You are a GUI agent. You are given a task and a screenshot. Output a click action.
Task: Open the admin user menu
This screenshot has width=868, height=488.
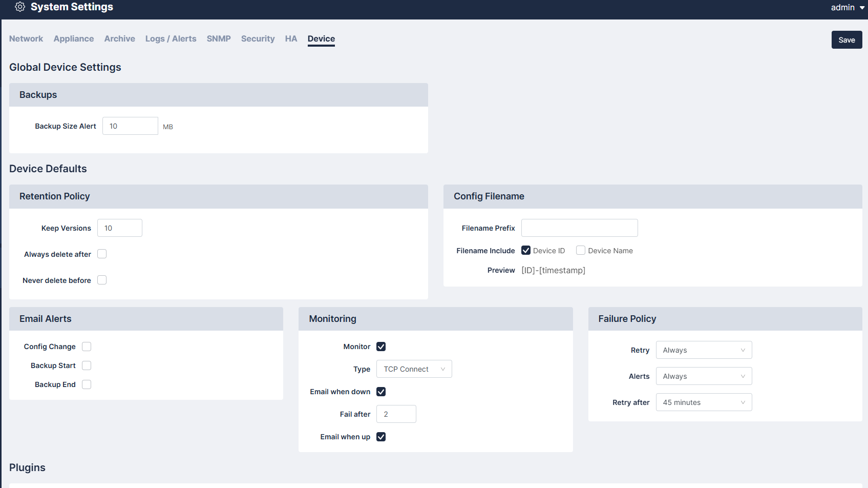tap(847, 7)
